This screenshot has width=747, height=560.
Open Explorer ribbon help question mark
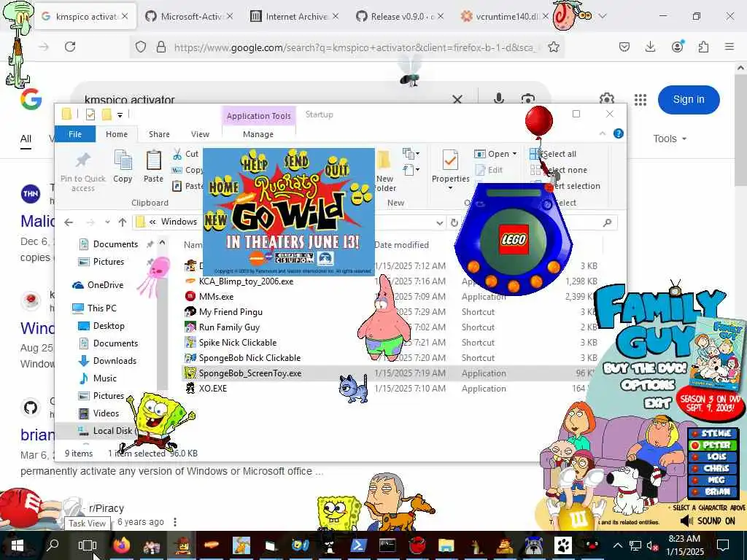tap(619, 134)
